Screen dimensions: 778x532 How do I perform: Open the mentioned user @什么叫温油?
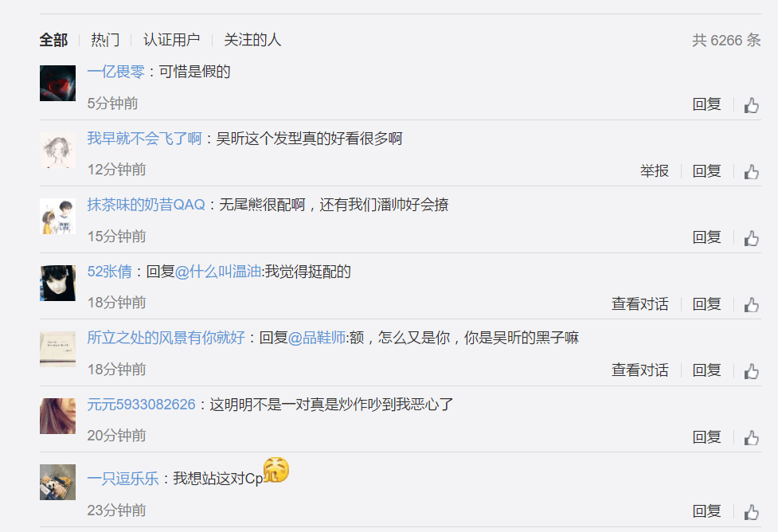coord(218,272)
